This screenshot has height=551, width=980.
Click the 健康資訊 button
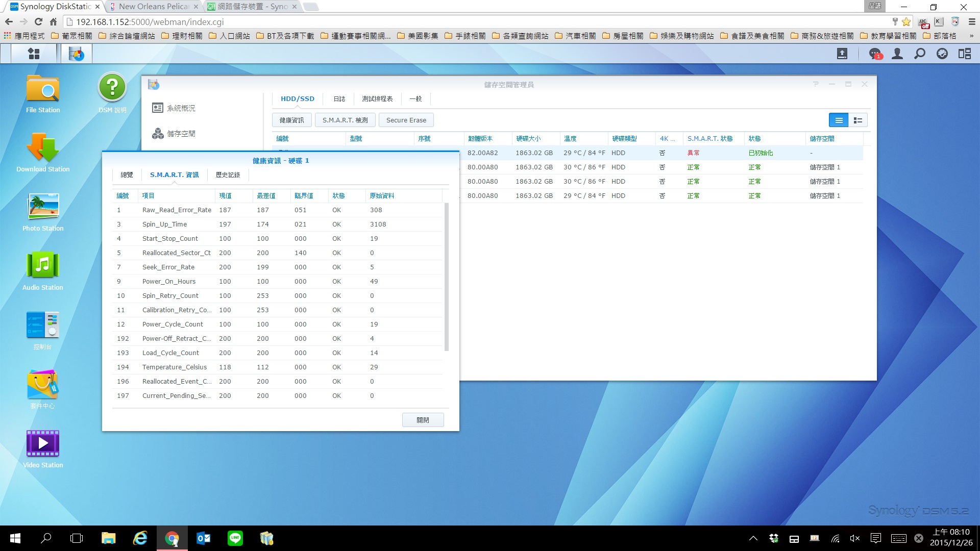click(x=292, y=120)
